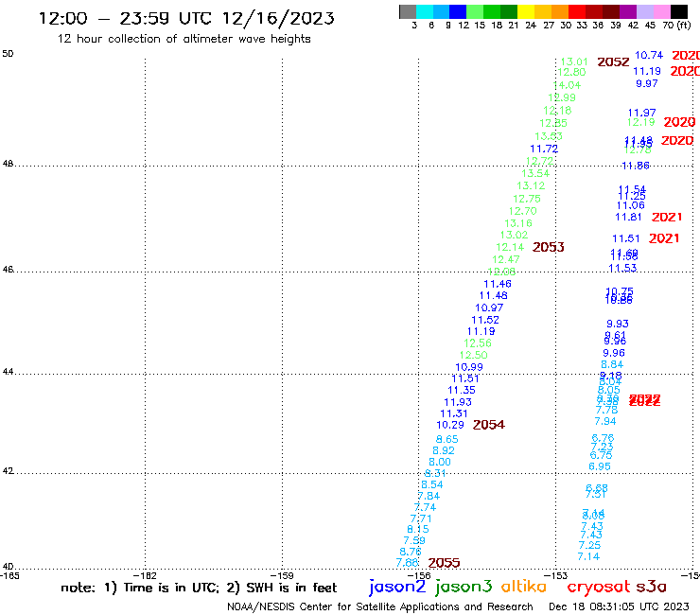
Task: Click the wave height value 9.93
Action: point(618,324)
